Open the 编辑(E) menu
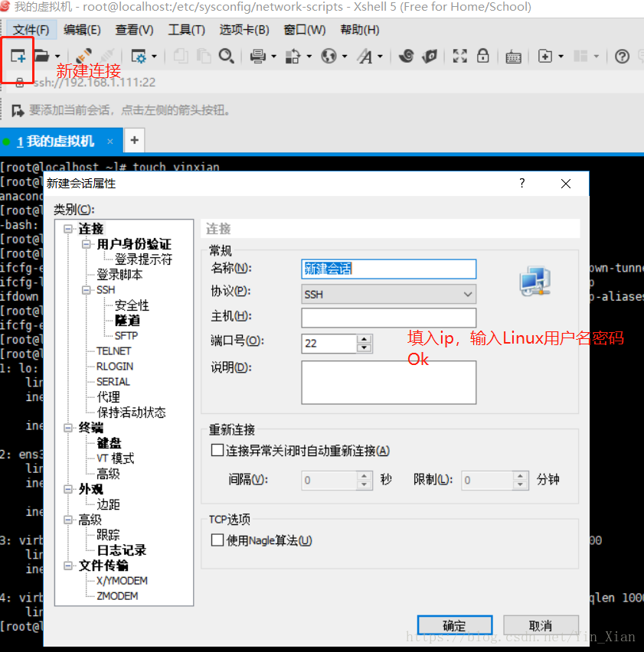This screenshot has height=652, width=644. tap(82, 30)
